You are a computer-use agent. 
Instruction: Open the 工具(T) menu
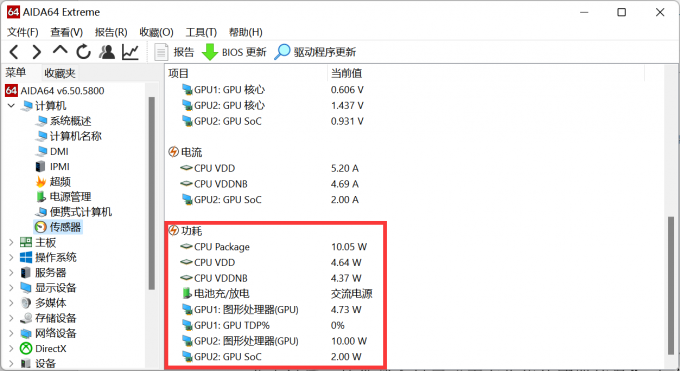coord(201,32)
